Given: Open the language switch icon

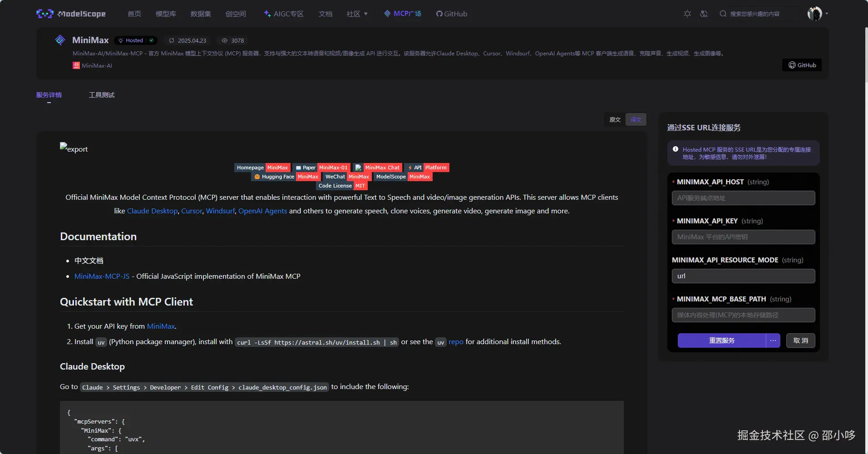Looking at the screenshot, I should tap(704, 14).
